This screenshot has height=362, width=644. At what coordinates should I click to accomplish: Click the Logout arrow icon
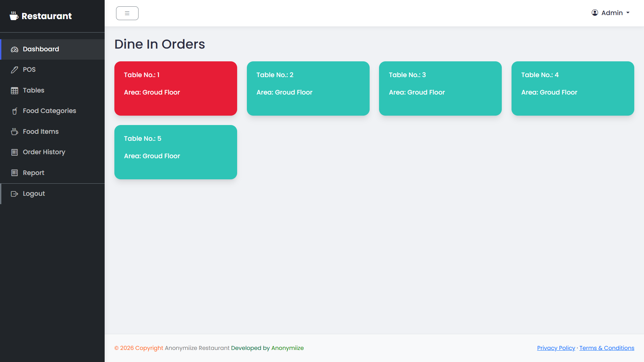[x=14, y=194]
